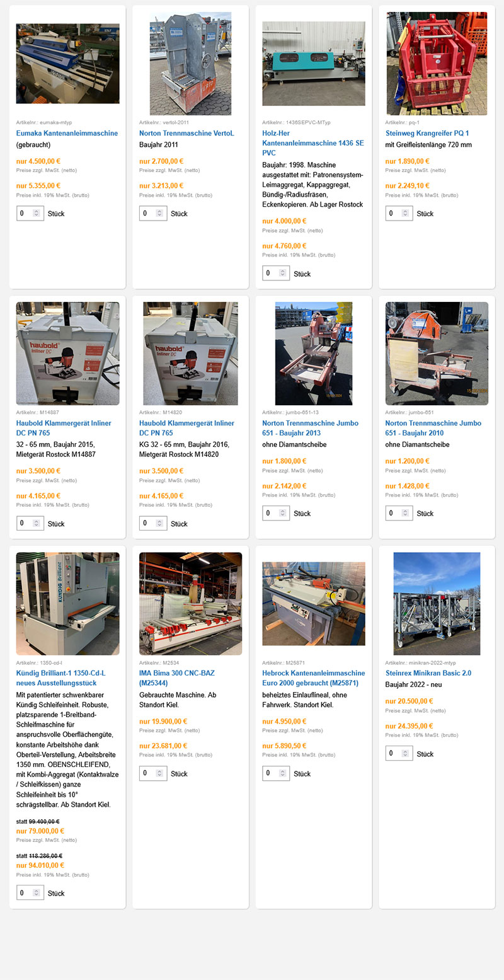Image resolution: width=504 pixels, height=980 pixels.
Task: Open Eumaka Kantenanleimmaschine product image
Action: pyautogui.click(x=67, y=64)
